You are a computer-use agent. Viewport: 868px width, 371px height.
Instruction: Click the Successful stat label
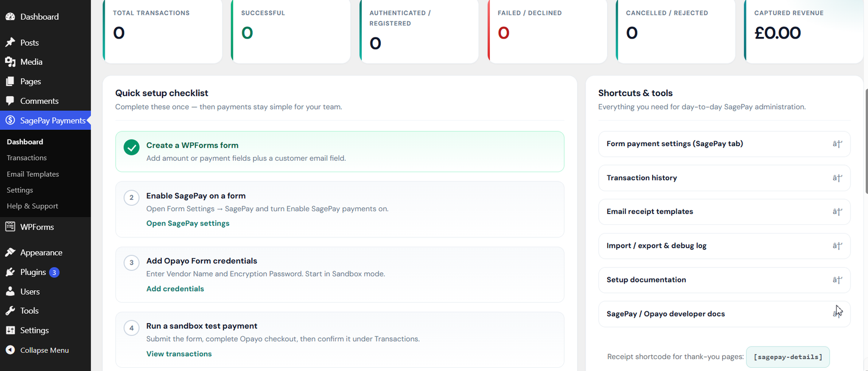click(x=263, y=13)
